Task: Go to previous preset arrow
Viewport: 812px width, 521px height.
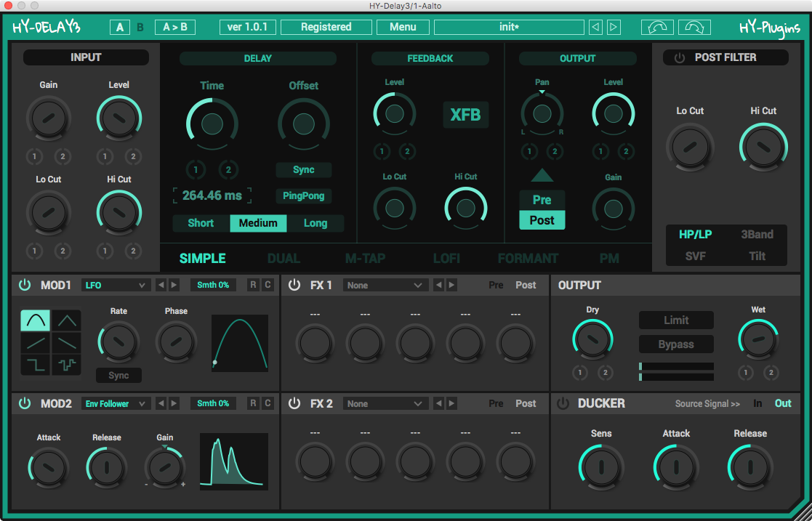Action: click(595, 27)
